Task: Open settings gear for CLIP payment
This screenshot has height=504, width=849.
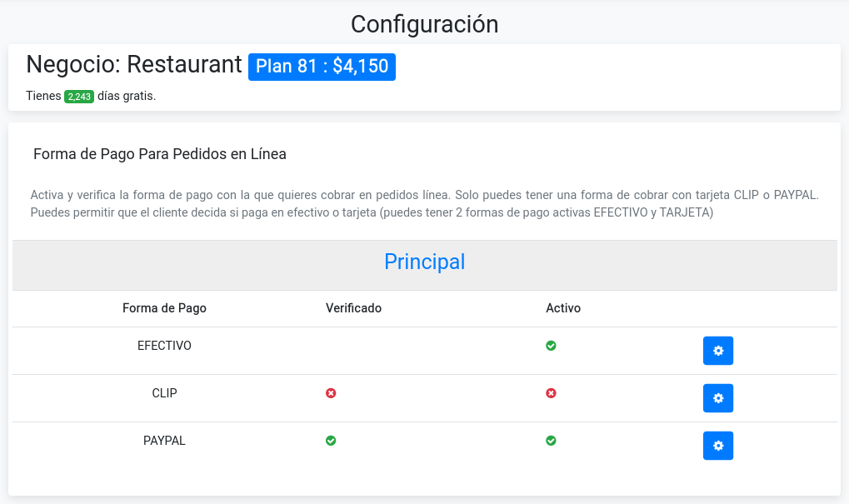Action: pos(718,398)
